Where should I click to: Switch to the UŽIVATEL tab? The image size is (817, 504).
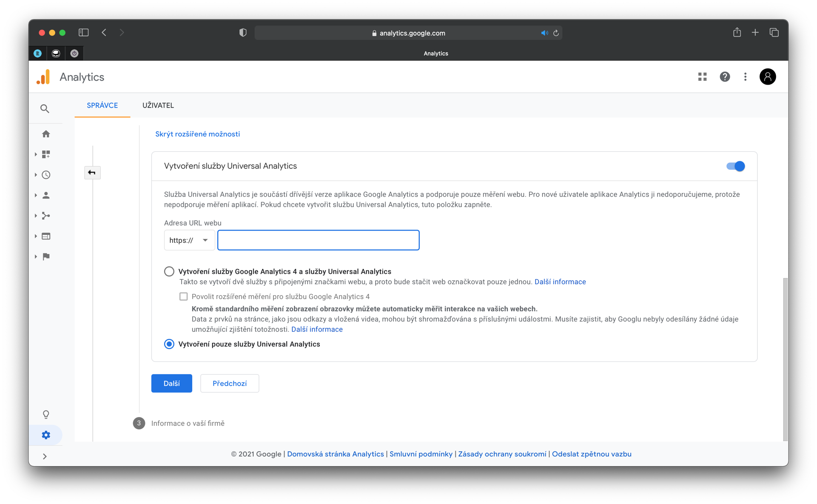click(158, 105)
